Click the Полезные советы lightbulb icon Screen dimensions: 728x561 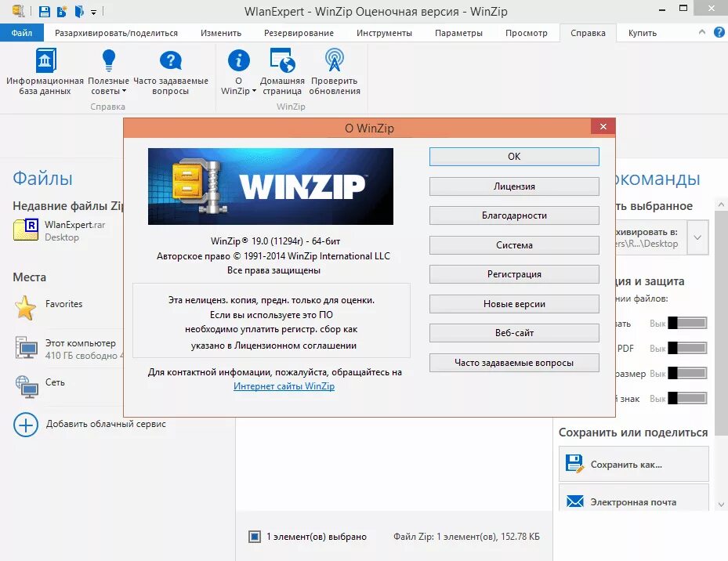tap(109, 61)
